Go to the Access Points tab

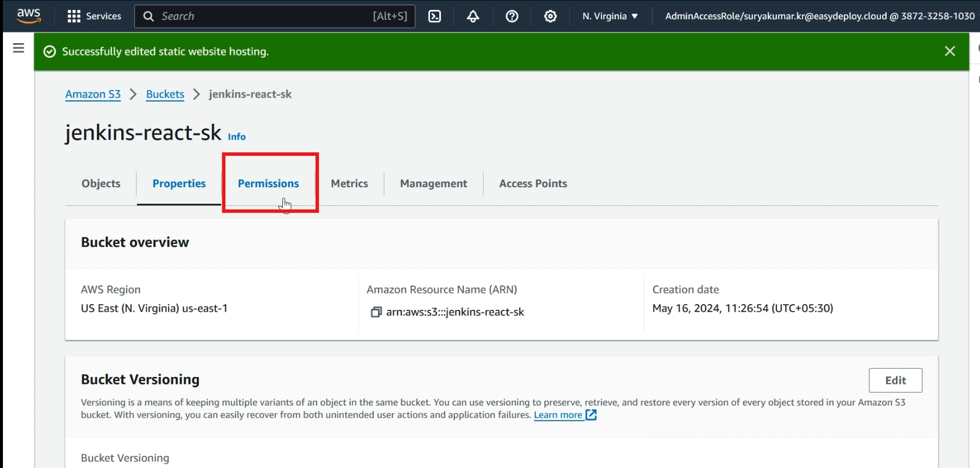tap(533, 183)
